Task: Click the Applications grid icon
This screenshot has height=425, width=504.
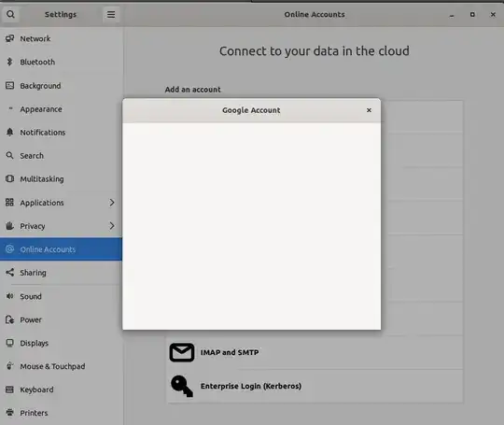Action: click(9, 203)
